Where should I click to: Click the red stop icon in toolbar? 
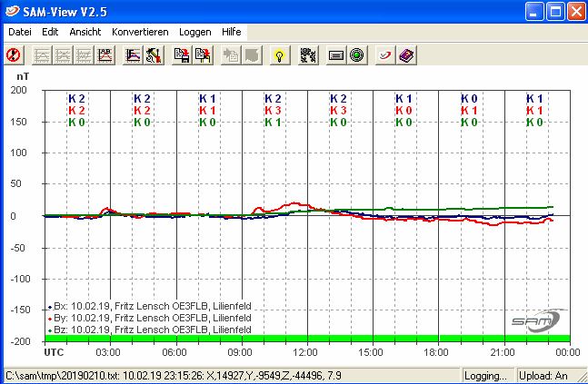click(x=14, y=54)
